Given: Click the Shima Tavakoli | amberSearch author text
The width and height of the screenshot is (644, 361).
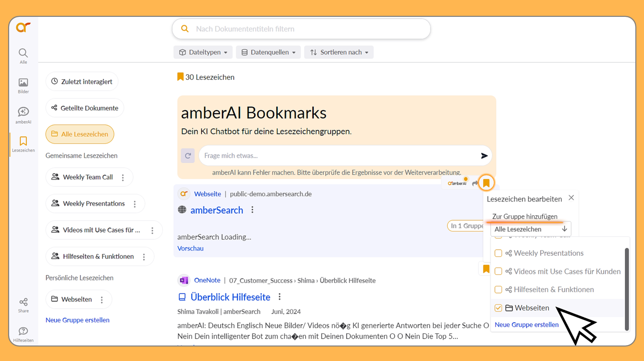Looking at the screenshot, I should tap(219, 312).
